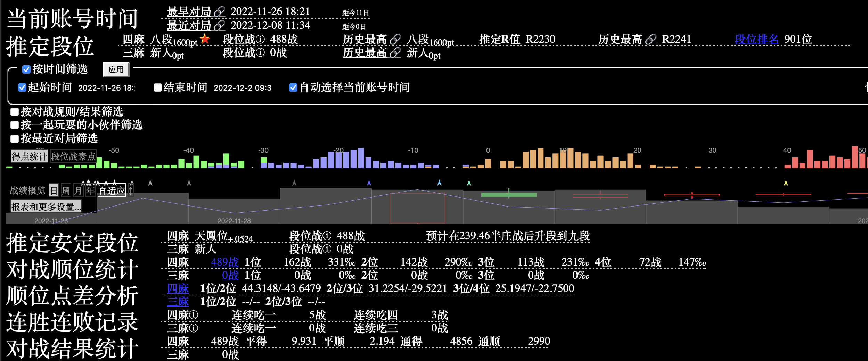Open 报表和更多设置... button
The width and height of the screenshot is (868, 361).
(46, 207)
